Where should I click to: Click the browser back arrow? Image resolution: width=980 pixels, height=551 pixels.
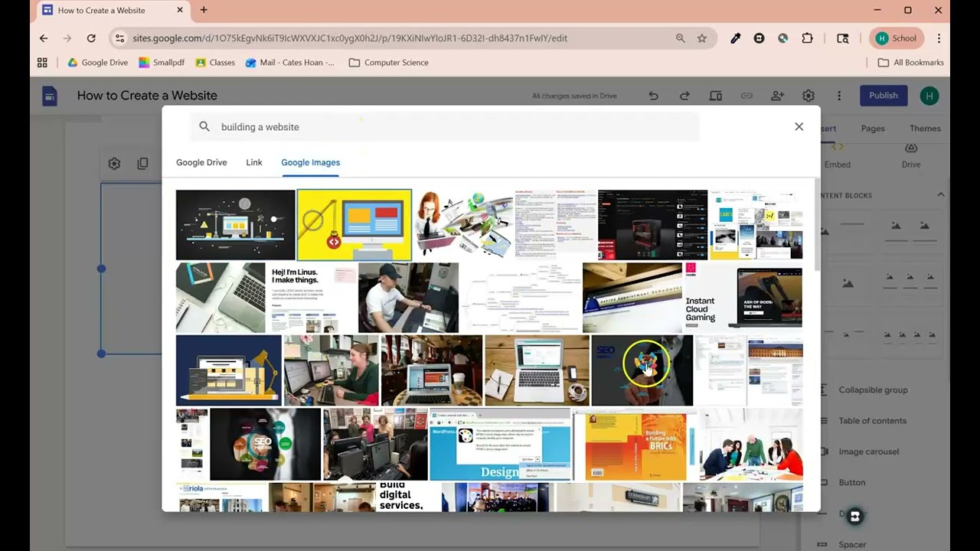coord(44,38)
